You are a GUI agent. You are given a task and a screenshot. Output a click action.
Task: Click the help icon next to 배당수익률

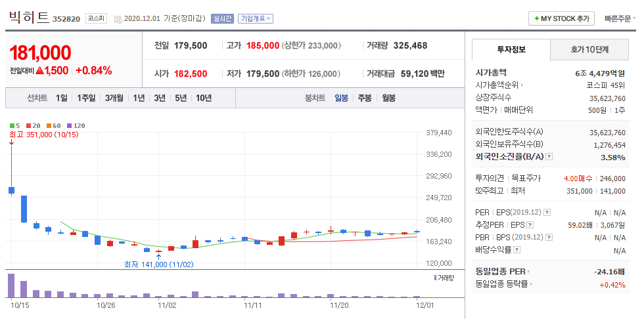point(517,249)
